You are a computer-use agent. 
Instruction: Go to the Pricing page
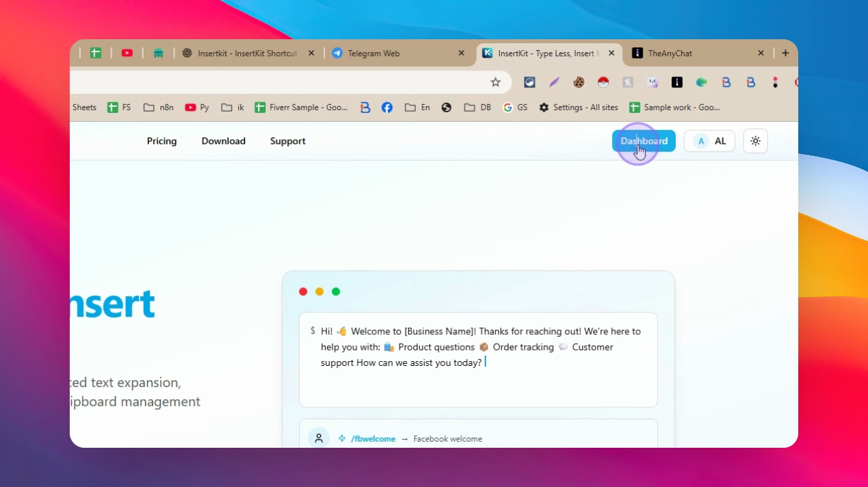(x=162, y=141)
